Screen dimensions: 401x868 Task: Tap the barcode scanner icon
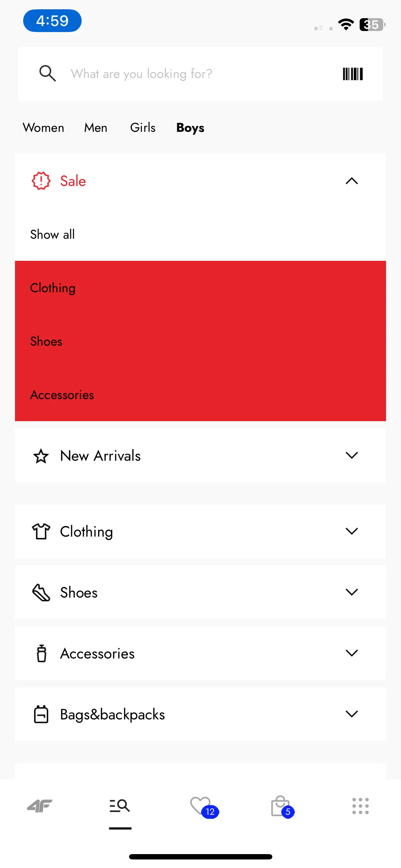pos(353,74)
